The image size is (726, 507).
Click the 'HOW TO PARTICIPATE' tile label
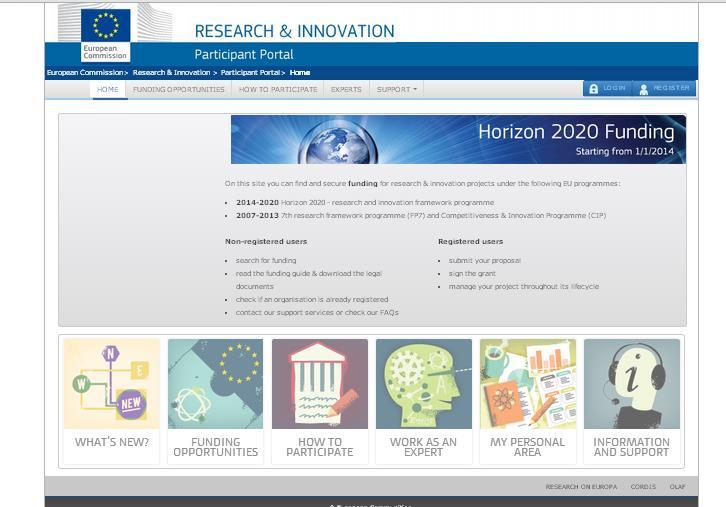click(320, 447)
